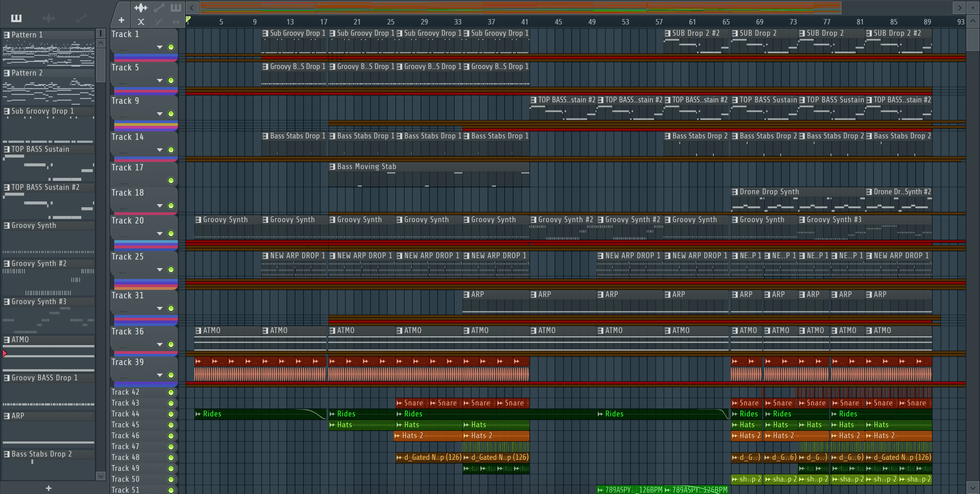Toggle automation clip focus icon in playlist toolbar
This screenshot has width=980, height=494.
159,7
